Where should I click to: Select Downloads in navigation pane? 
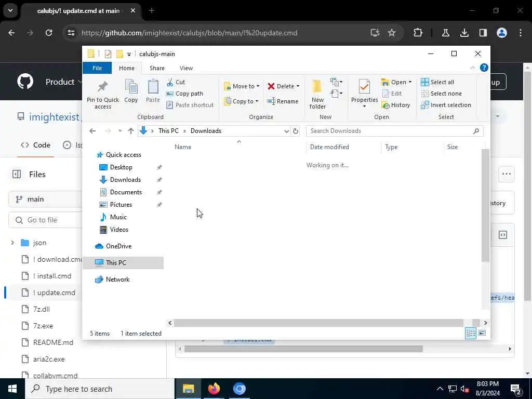point(125,179)
